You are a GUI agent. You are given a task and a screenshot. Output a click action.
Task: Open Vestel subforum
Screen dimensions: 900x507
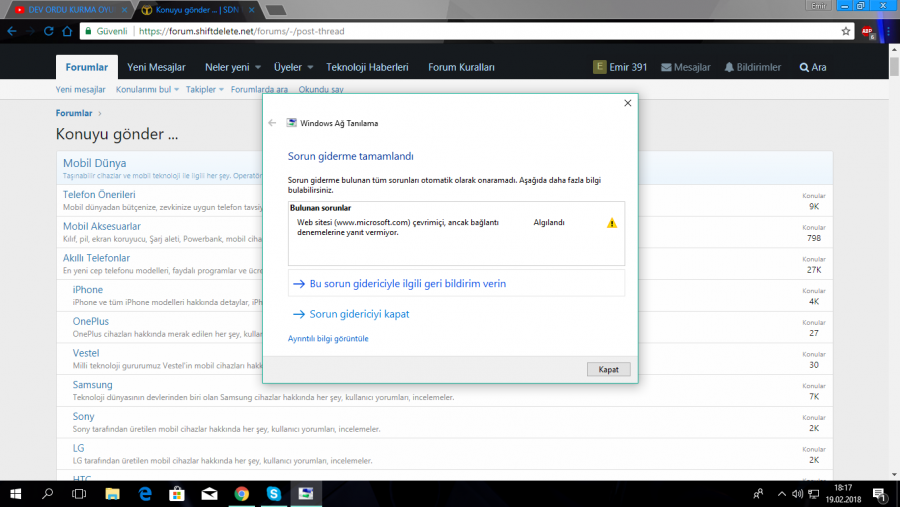pos(86,353)
